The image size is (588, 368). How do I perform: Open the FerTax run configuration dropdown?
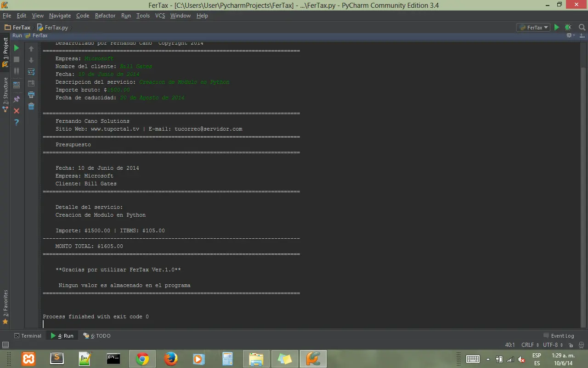tap(533, 28)
